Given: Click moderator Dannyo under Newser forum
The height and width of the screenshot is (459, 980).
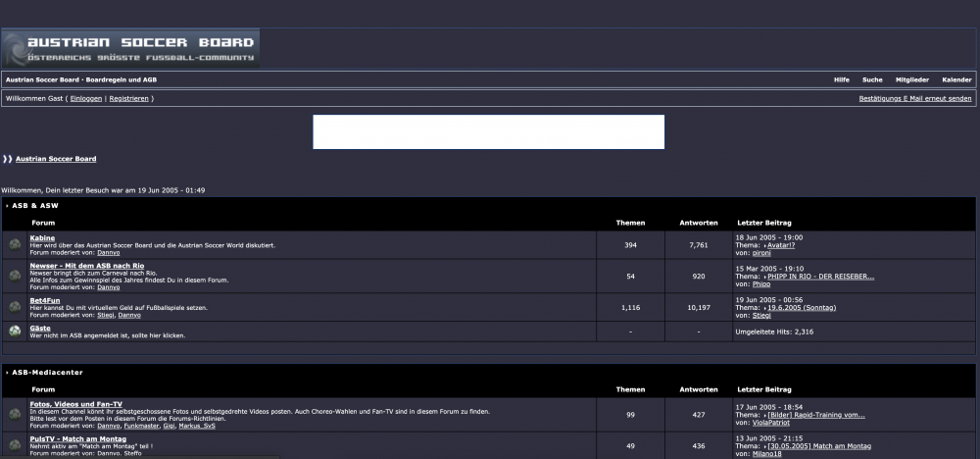Looking at the screenshot, I should pos(108,287).
